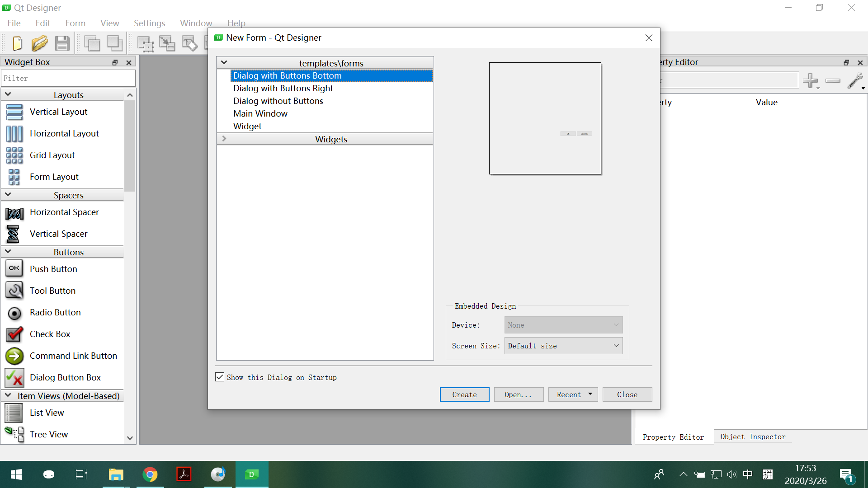Image resolution: width=868 pixels, height=488 pixels.
Task: Click the Bring to Front toolbar icon
Action: pos(115,43)
